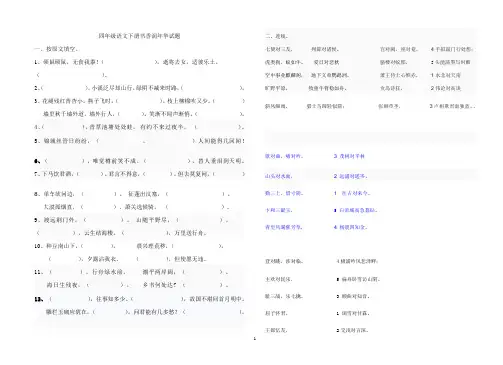Click the blank right after '单车欲问边'
The image size is (503, 365).
click(x=99, y=194)
